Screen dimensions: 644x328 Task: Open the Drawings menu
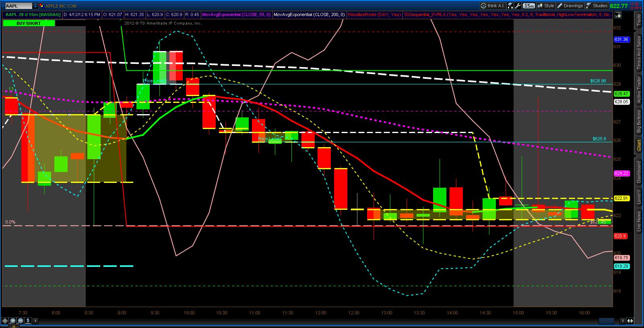click(570, 6)
